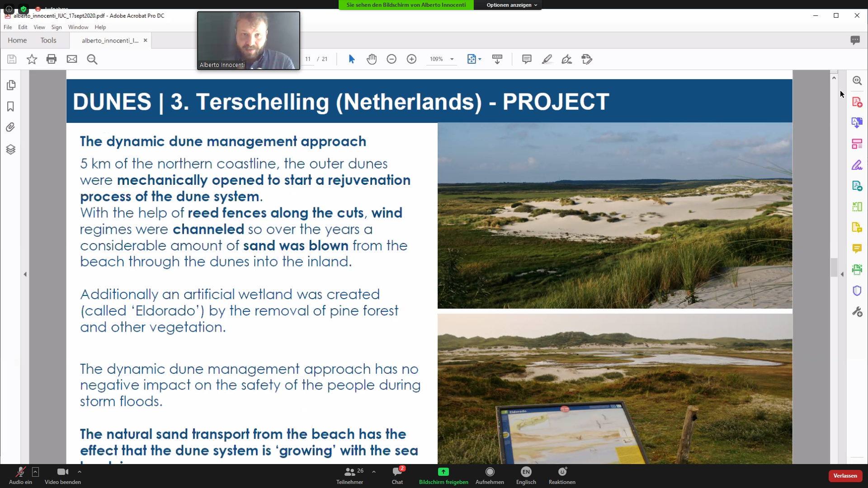The image size is (868, 488).
Task: Click the vertical scrollbar thumb
Action: pos(834,267)
